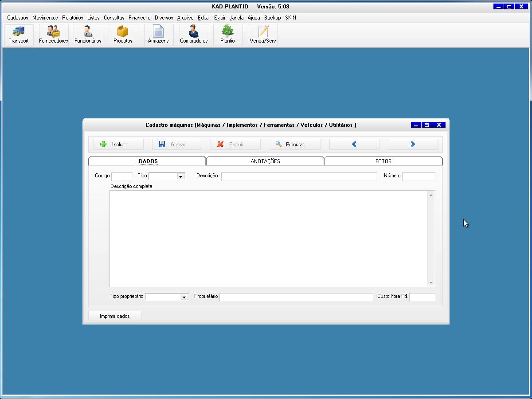Open the Janela menu
This screenshot has height=399, width=532.
pos(237,18)
